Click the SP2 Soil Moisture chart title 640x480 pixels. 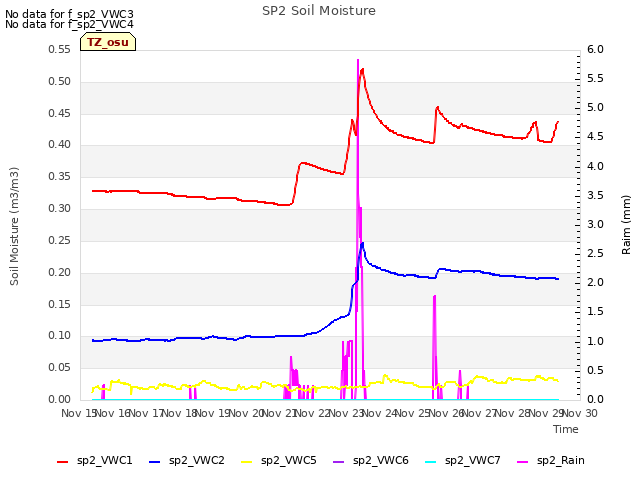tap(319, 11)
